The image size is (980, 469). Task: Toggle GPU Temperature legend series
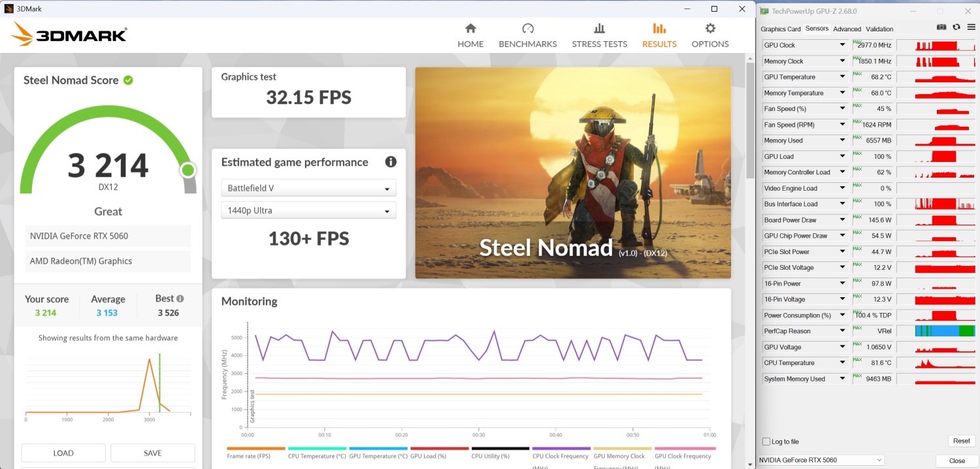point(378,453)
